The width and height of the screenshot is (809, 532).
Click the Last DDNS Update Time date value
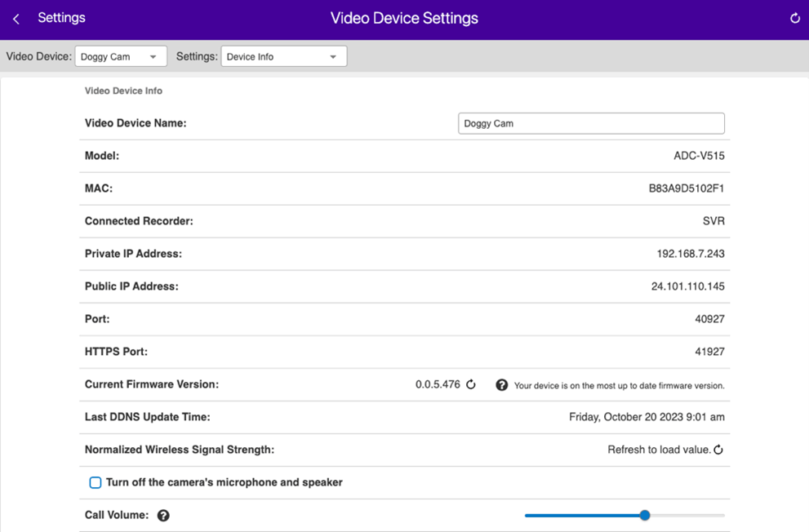point(647,417)
